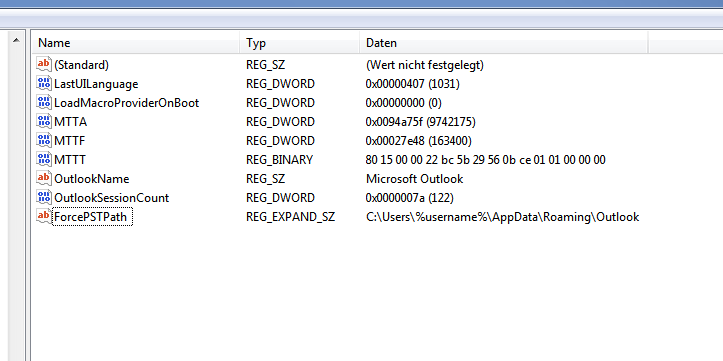Image resolution: width=723 pixels, height=361 pixels.
Task: Select the LoadMacroProviderOnBoot entry
Action: 126,103
